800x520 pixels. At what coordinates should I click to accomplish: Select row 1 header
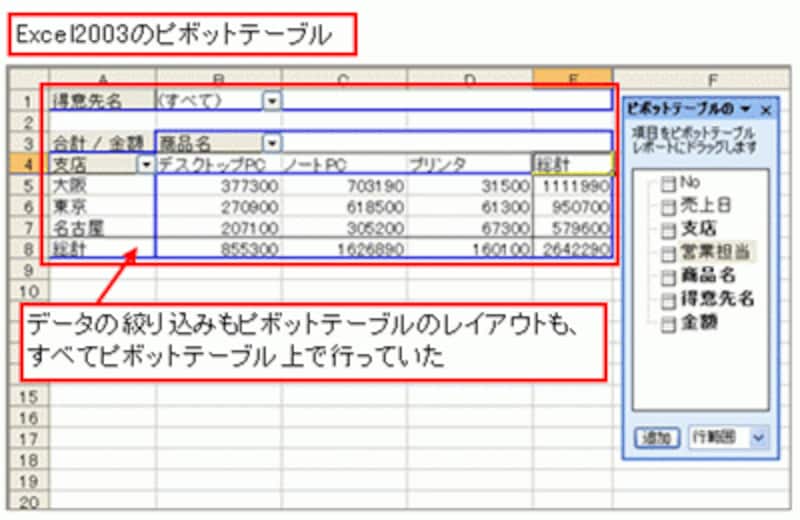tap(28, 101)
